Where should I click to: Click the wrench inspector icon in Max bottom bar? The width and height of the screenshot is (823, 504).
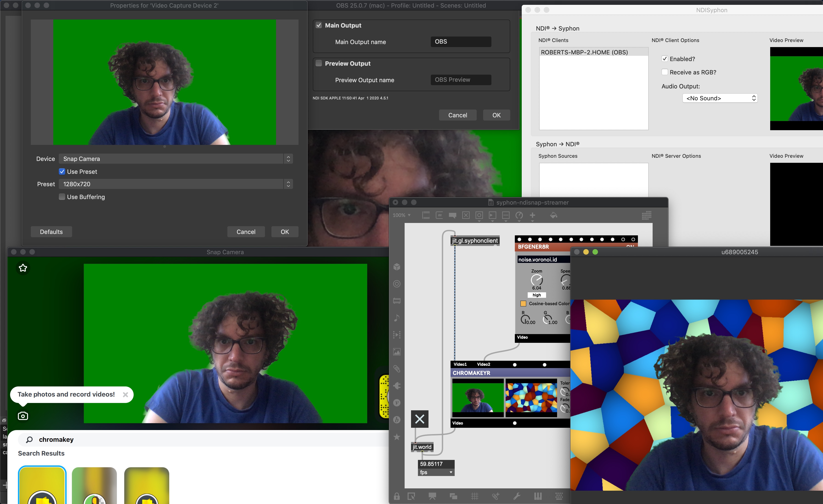[517, 496]
